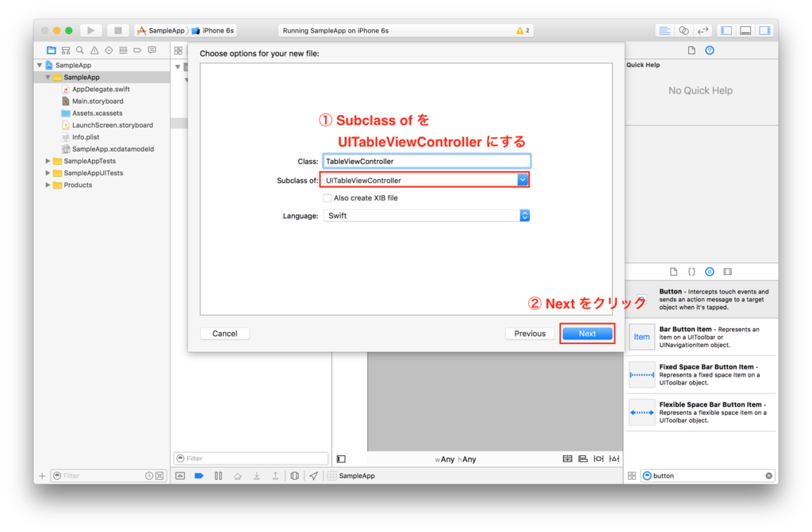Select the Bar Button Item library entry

702,337
